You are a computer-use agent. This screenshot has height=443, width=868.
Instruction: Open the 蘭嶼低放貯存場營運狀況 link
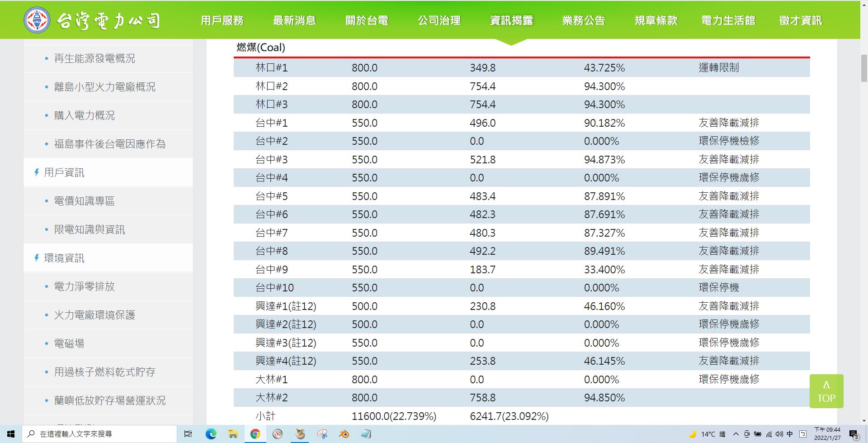(x=110, y=400)
